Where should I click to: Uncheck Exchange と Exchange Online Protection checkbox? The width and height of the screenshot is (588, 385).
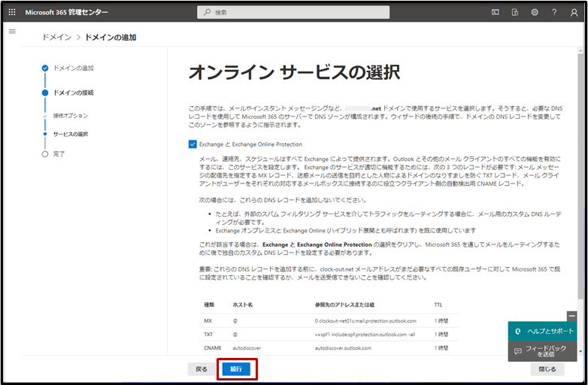tap(192, 144)
